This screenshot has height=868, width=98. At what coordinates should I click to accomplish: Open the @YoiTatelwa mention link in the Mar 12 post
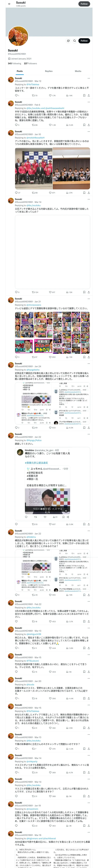click(x=33, y=84)
